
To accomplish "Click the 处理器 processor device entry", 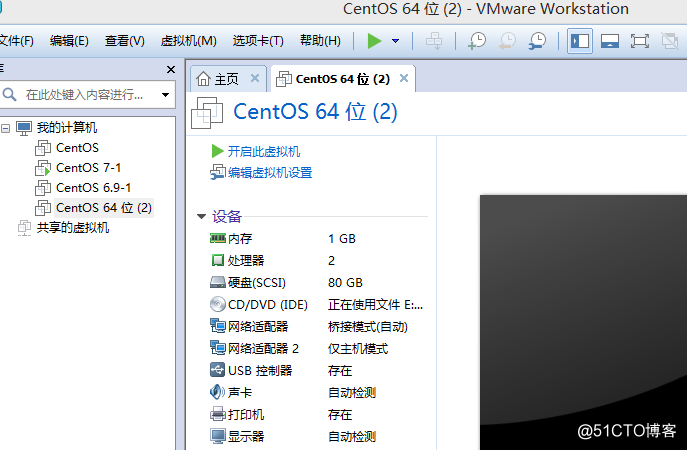I will pos(237,261).
